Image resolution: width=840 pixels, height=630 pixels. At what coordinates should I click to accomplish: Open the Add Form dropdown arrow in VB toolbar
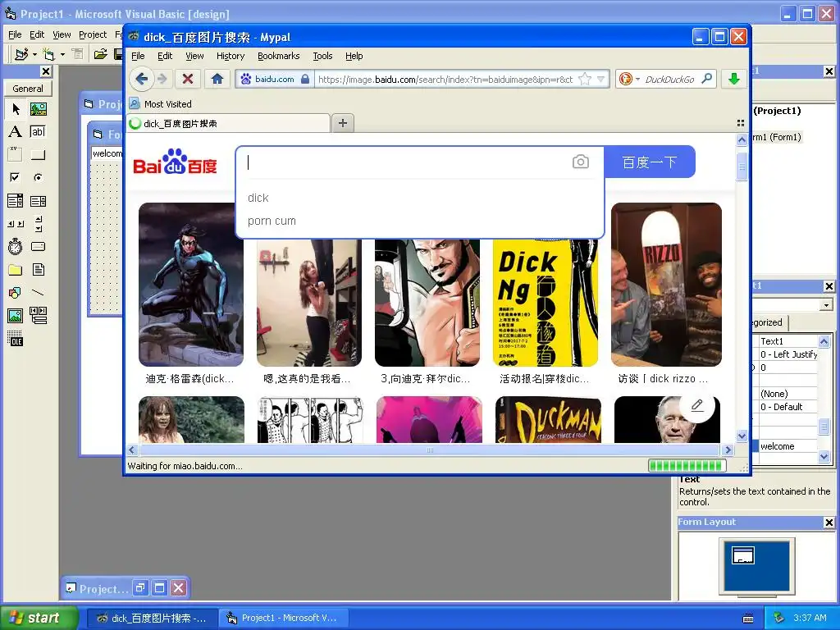[62, 55]
